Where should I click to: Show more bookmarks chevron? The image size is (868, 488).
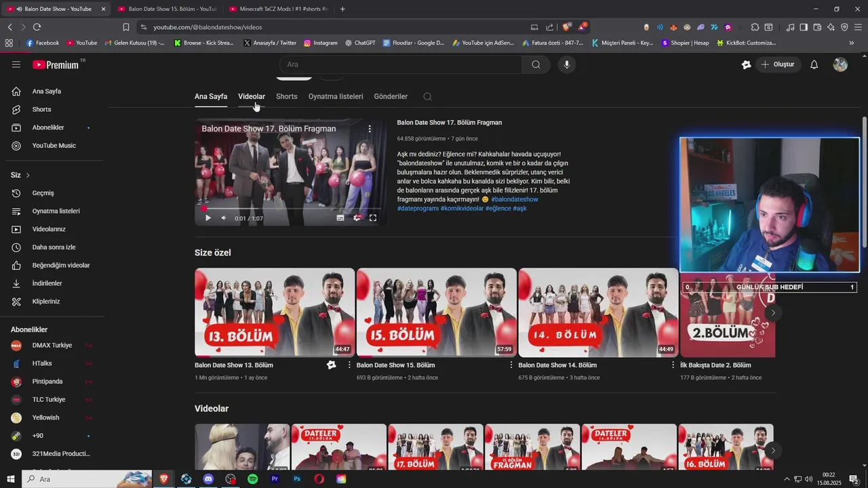tap(852, 43)
